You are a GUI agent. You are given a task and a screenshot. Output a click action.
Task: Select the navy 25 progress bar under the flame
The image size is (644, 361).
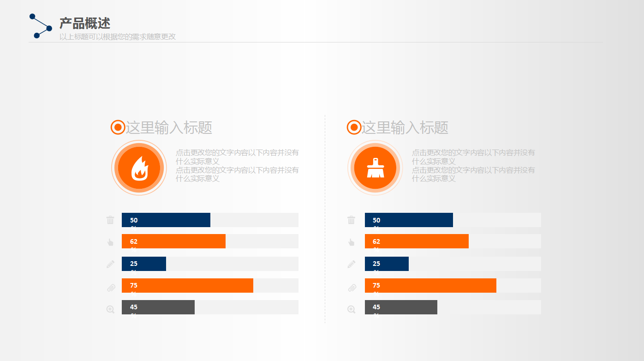pos(144,264)
